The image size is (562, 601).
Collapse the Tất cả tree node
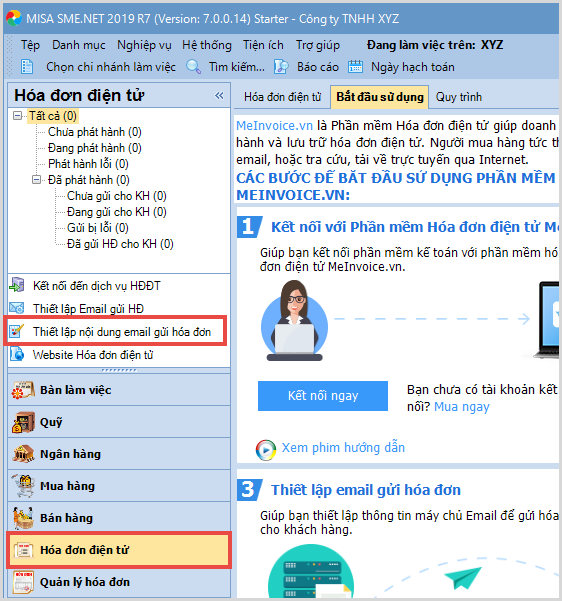pyautogui.click(x=18, y=115)
